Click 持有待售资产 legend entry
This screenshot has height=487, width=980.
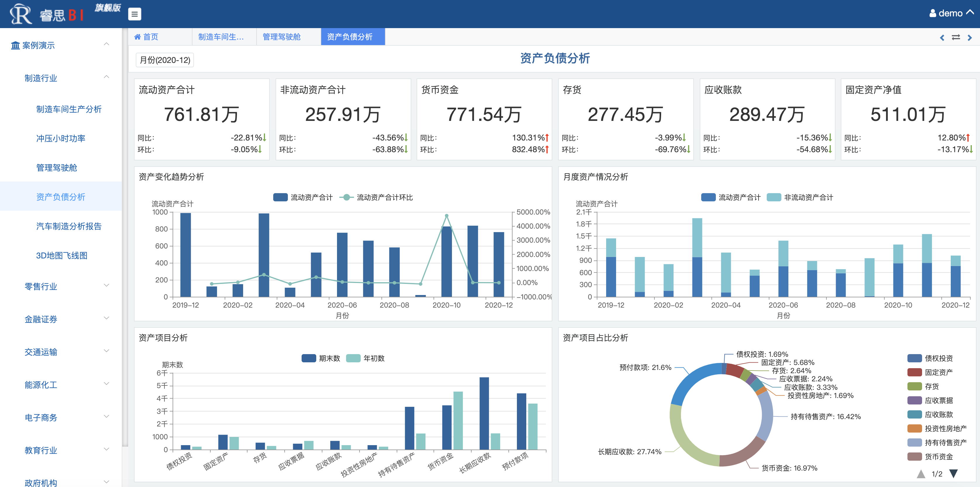point(937,443)
